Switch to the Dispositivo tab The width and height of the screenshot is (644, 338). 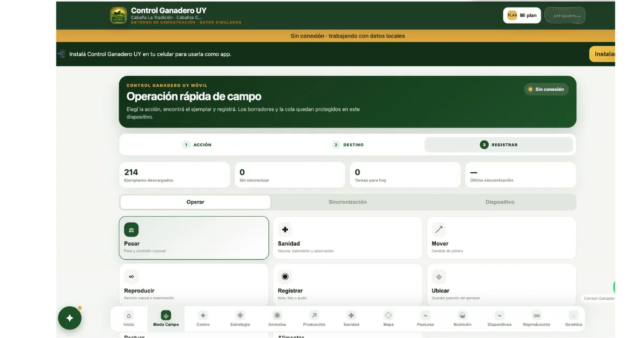tap(500, 202)
